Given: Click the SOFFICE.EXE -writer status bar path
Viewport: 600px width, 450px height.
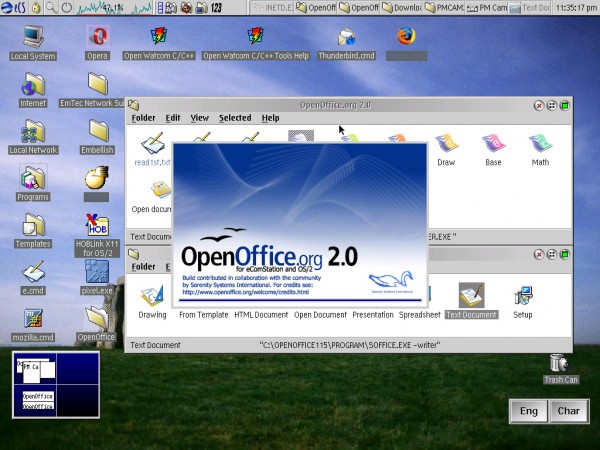Looking at the screenshot, I should tap(350, 345).
